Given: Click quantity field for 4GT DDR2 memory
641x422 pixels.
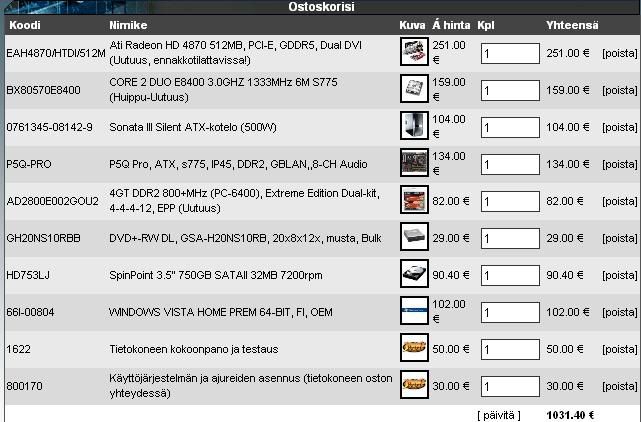Looking at the screenshot, I should (510, 202).
